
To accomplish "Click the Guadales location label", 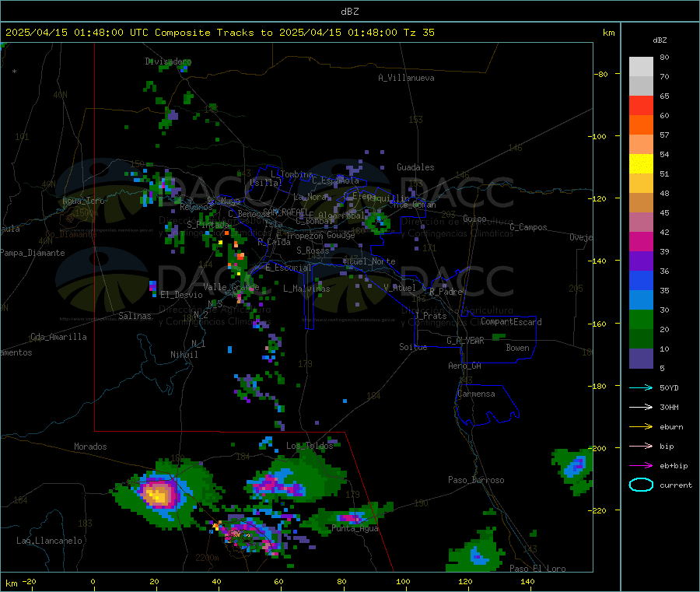I will (x=415, y=167).
